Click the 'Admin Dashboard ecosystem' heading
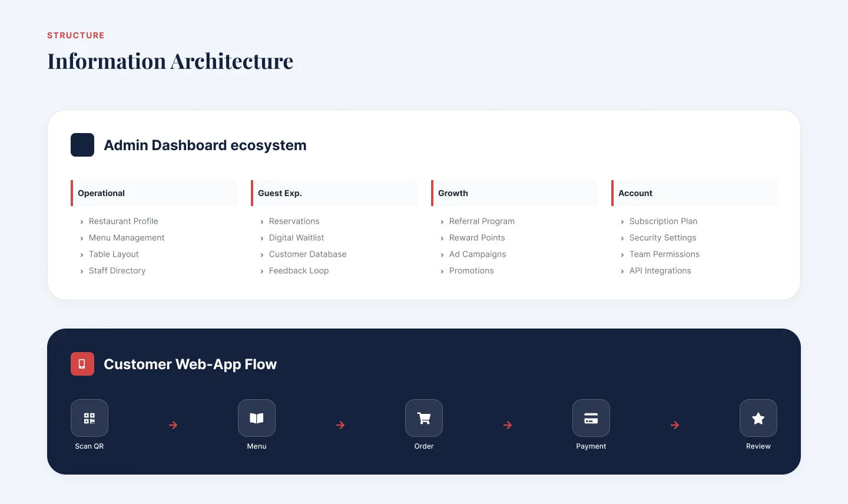This screenshot has height=504, width=848. tap(205, 145)
